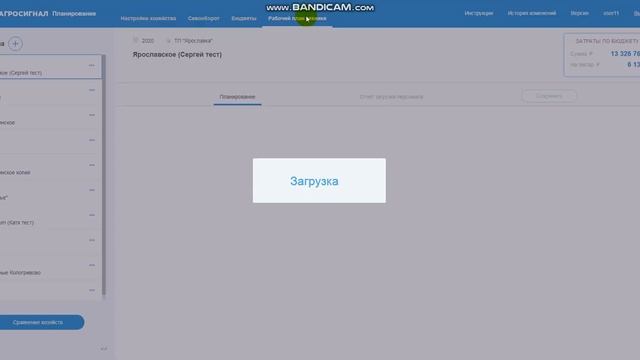Switch to the Севооборот tab
Image resolution: width=640 pixels, height=360 pixels.
[x=203, y=18]
